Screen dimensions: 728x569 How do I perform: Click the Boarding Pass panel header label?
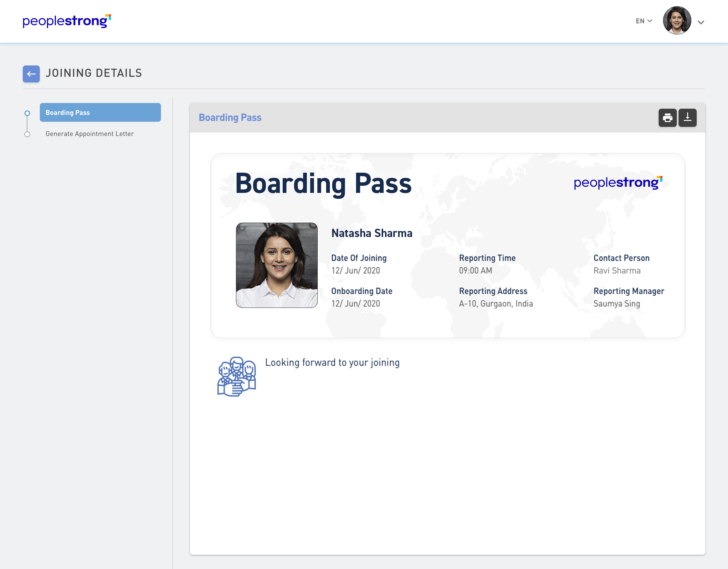(230, 117)
